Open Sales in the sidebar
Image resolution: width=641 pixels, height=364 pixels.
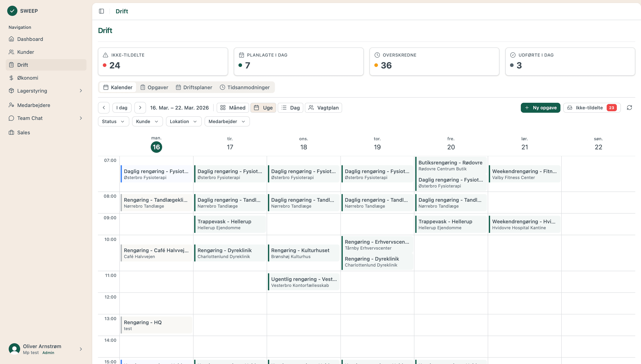point(24,132)
